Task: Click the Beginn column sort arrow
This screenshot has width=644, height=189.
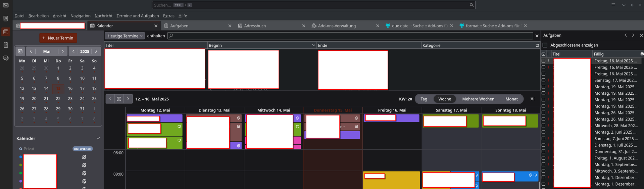Action: pos(313,45)
